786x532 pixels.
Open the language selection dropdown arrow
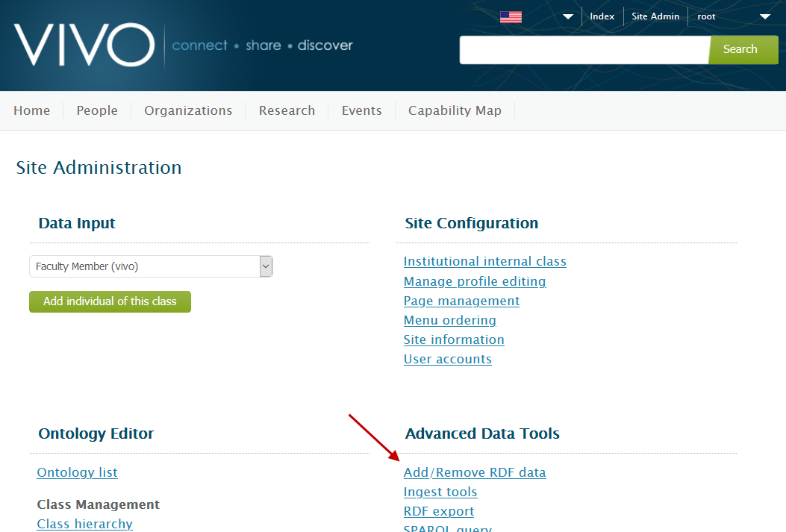coord(567,16)
